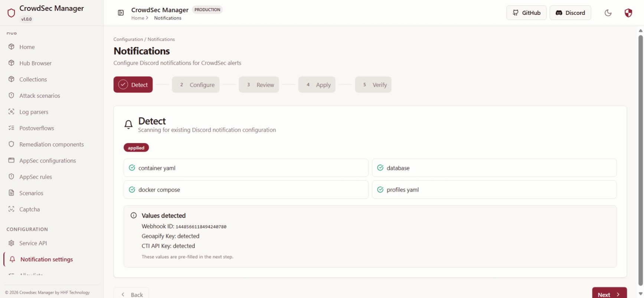Open Collections in the sidebar
The height and width of the screenshot is (298, 644).
click(x=33, y=79)
